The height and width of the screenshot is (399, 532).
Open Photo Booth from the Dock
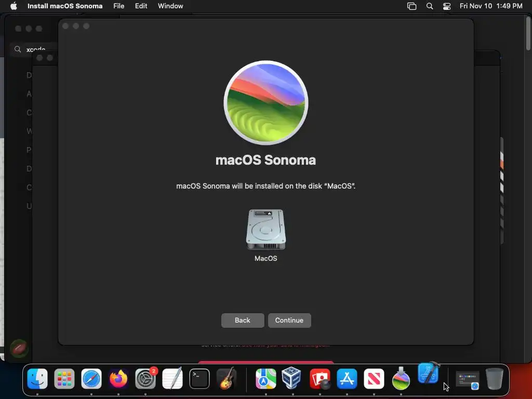(x=320, y=379)
